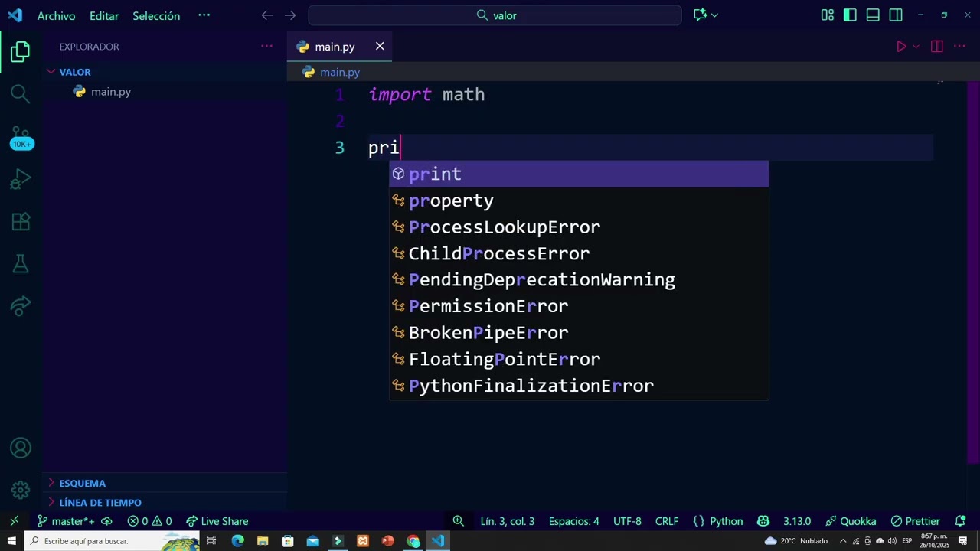
Task: Run the Python file with play button
Action: (x=901, y=47)
